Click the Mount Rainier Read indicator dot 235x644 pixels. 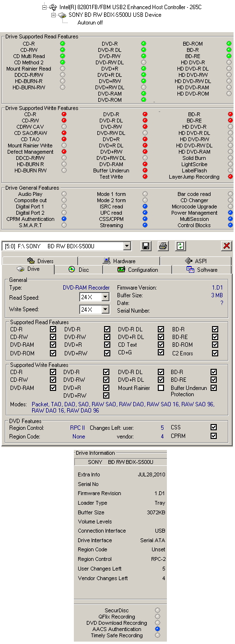coord(63,69)
